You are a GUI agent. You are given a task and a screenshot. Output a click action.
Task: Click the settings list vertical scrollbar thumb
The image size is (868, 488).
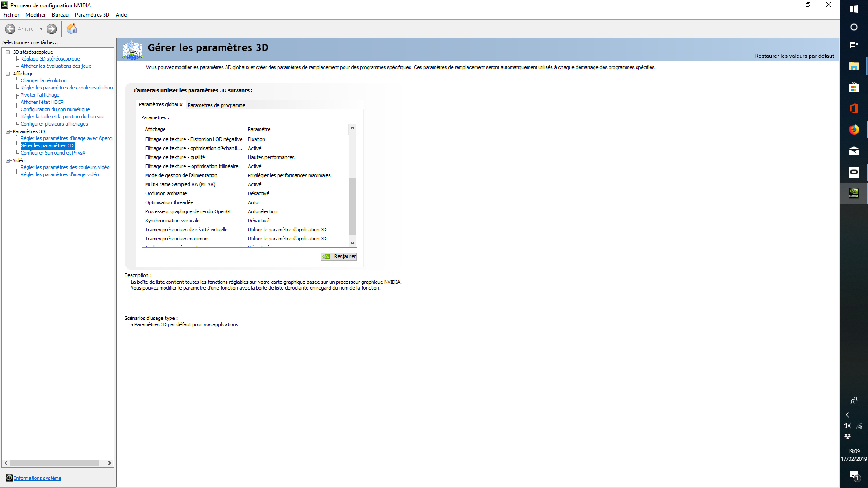coord(353,206)
